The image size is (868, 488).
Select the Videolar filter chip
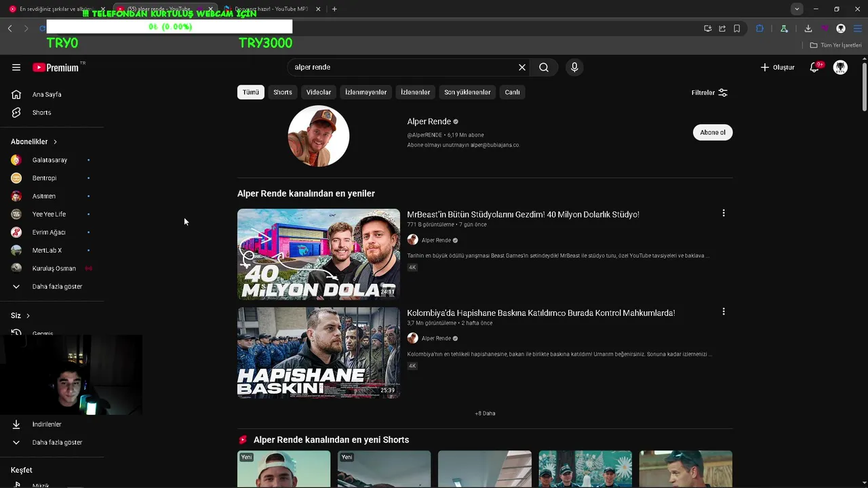point(319,92)
